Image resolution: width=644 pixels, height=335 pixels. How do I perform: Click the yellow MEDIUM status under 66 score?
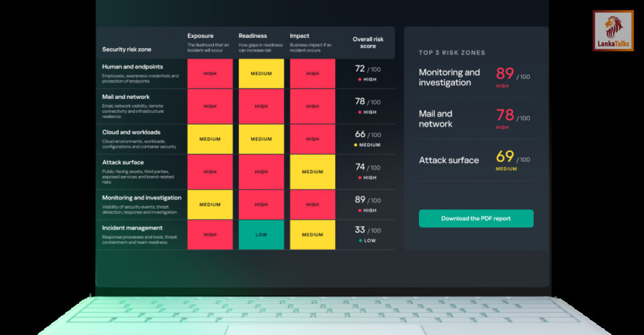pos(367,145)
